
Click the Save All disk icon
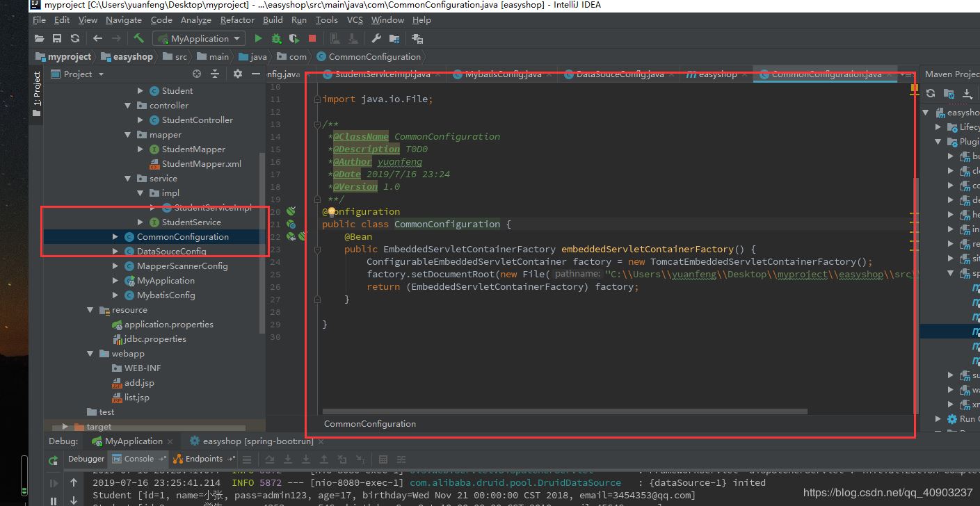pyautogui.click(x=57, y=39)
